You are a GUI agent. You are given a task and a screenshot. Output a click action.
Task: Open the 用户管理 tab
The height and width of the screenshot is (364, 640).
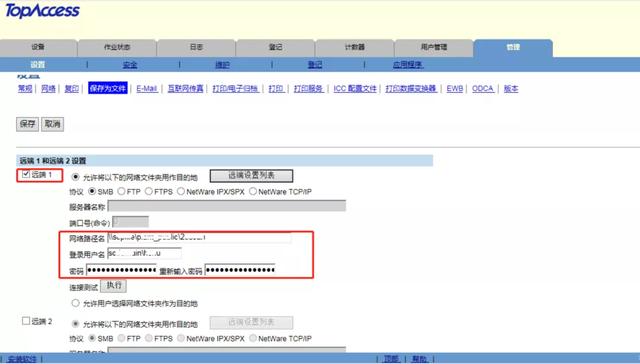tap(433, 47)
